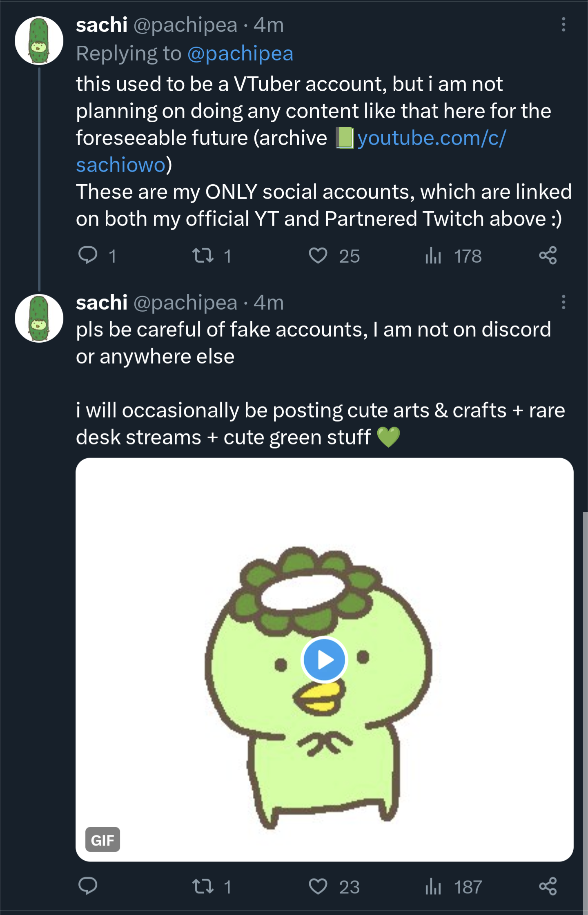Open sachi's avatar on second tweet
This screenshot has width=588, height=915.
pyautogui.click(x=39, y=319)
